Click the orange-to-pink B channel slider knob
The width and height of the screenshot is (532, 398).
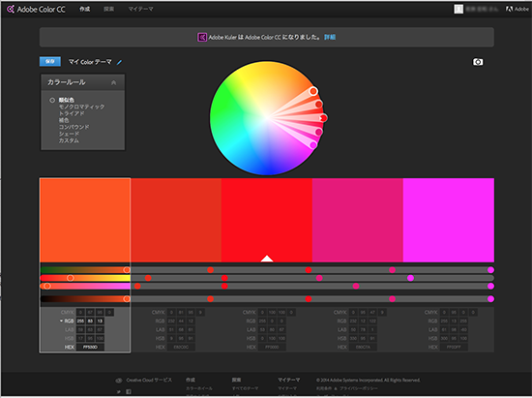point(47,287)
